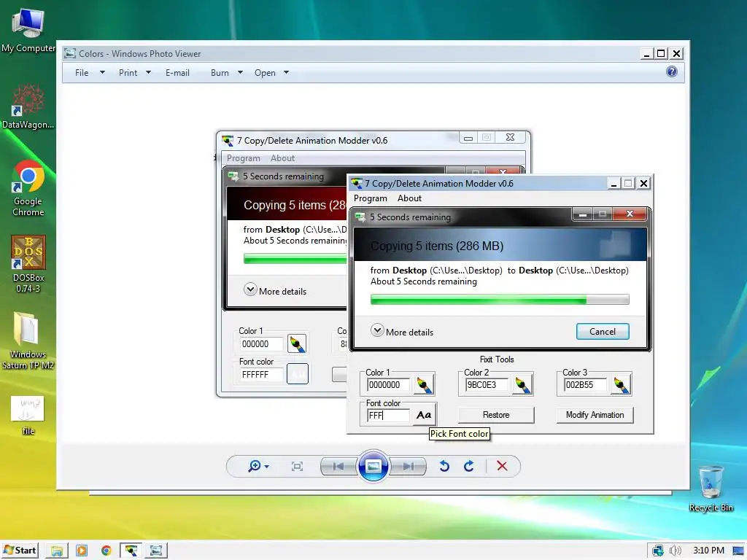747x560 pixels.
Task: Click the Restore button
Action: tap(496, 415)
